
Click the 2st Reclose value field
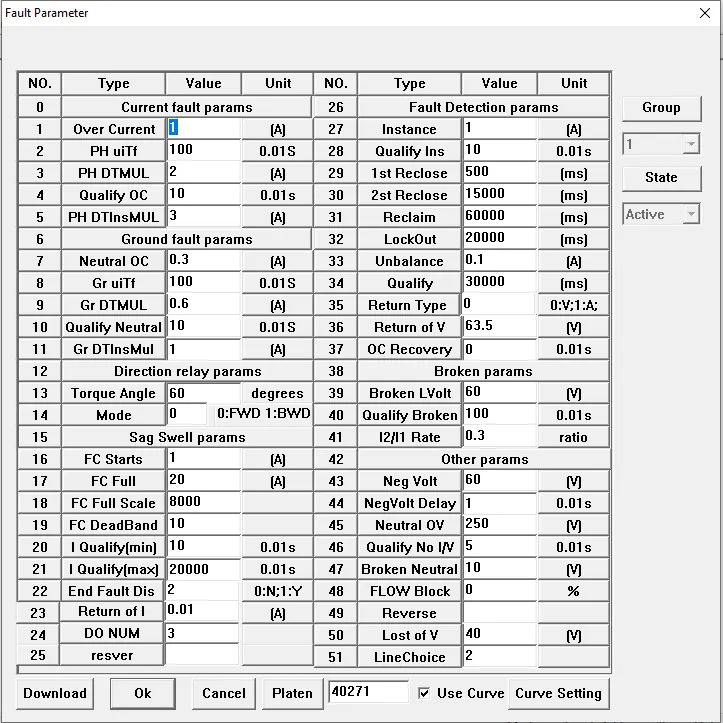point(500,194)
